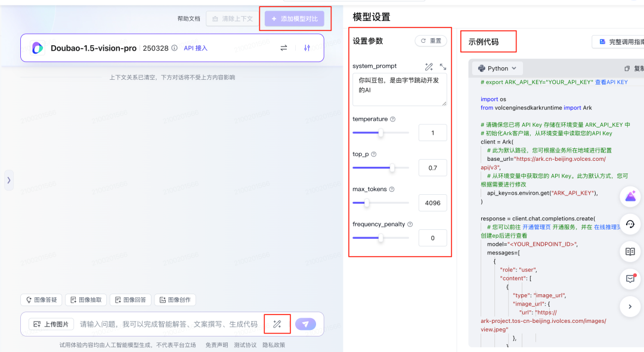Image resolution: width=644 pixels, height=352 pixels.
Task: Expand the system_prompt editor with arrows icon
Action: coord(443,67)
